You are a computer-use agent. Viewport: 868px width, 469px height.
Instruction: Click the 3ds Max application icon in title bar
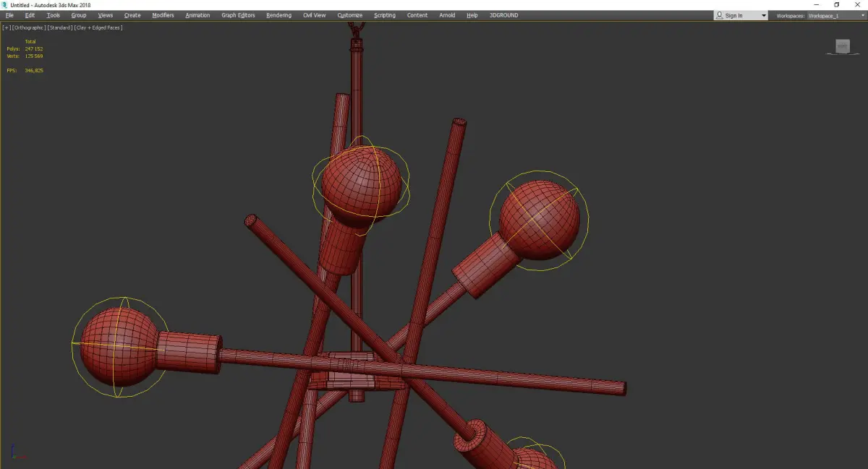pyautogui.click(x=5, y=5)
